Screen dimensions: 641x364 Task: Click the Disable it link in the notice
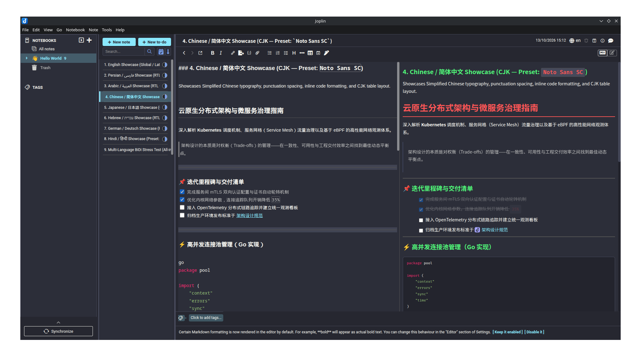coord(534,332)
